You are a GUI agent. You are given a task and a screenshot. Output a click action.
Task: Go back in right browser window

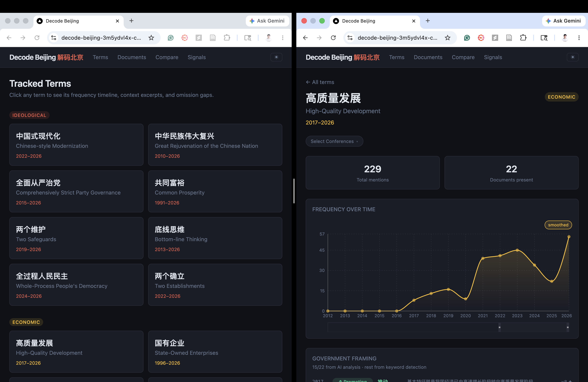(x=305, y=38)
